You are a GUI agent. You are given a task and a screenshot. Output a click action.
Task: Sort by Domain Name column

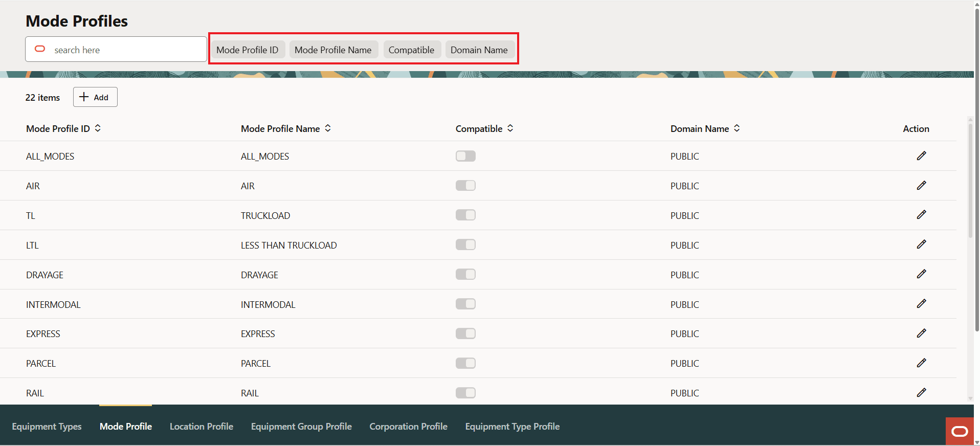737,128
